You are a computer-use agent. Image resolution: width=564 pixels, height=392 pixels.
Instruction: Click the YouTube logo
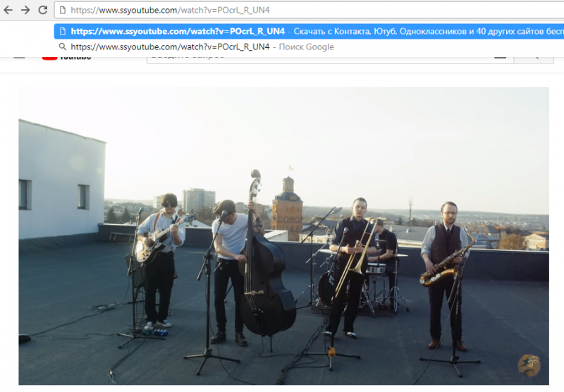(67, 56)
